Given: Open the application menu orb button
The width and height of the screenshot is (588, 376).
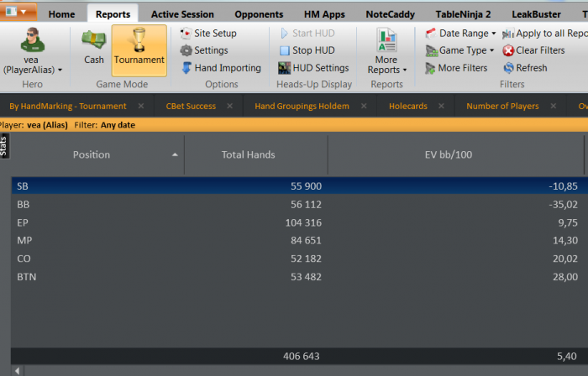Looking at the screenshot, I should [x=18, y=11].
